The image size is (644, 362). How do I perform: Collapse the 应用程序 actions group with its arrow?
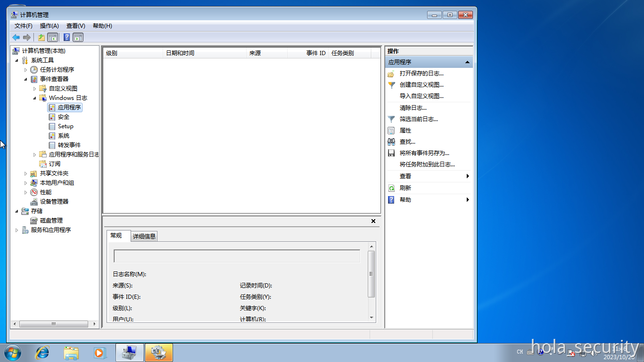point(467,61)
